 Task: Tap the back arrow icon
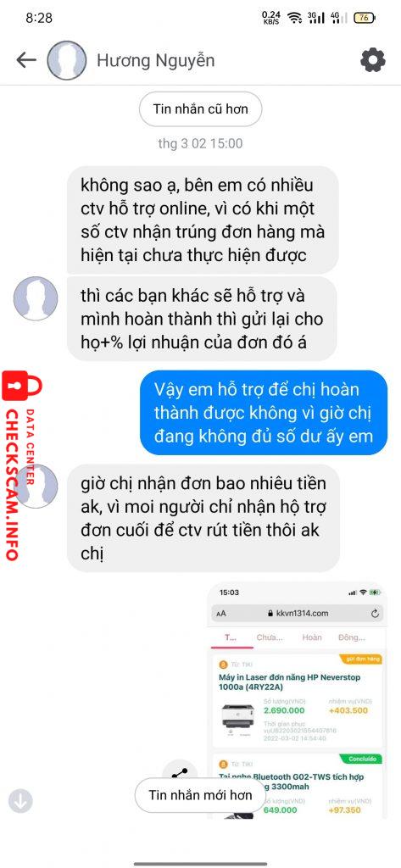pyautogui.click(x=26, y=60)
